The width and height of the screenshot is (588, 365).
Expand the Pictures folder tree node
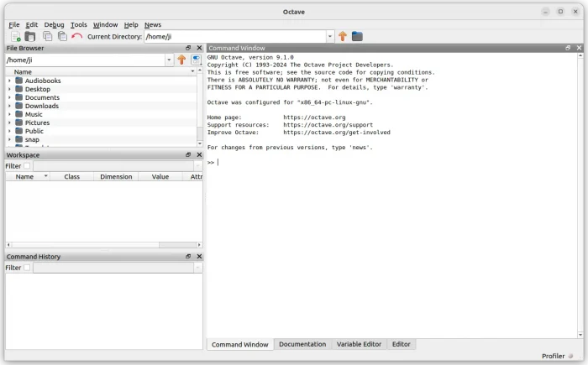(x=10, y=123)
